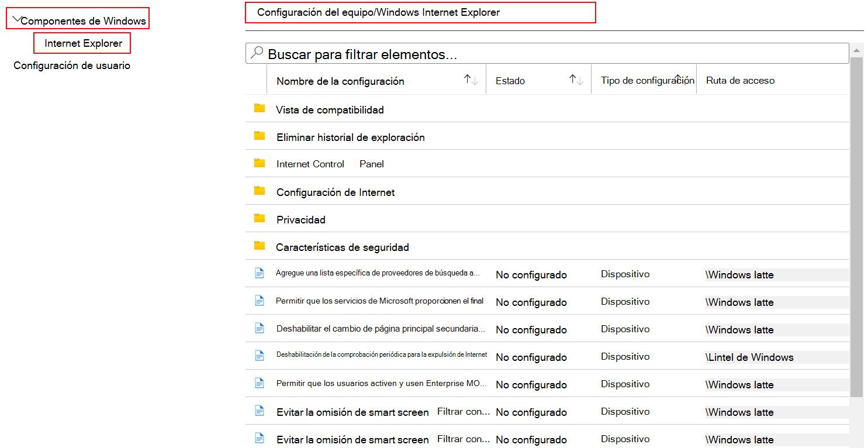Click the Nombre de la configuración column header

click(340, 81)
